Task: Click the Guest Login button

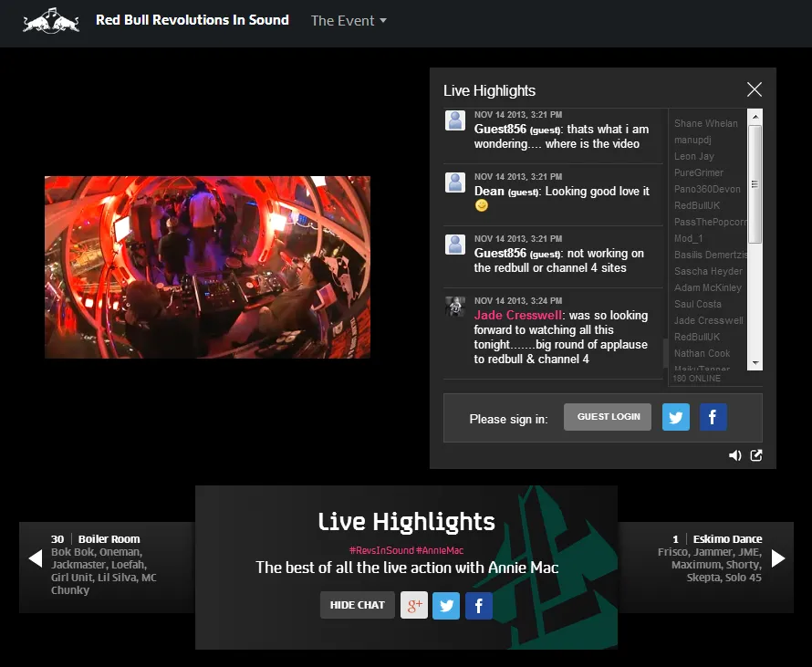Action: [x=608, y=417]
